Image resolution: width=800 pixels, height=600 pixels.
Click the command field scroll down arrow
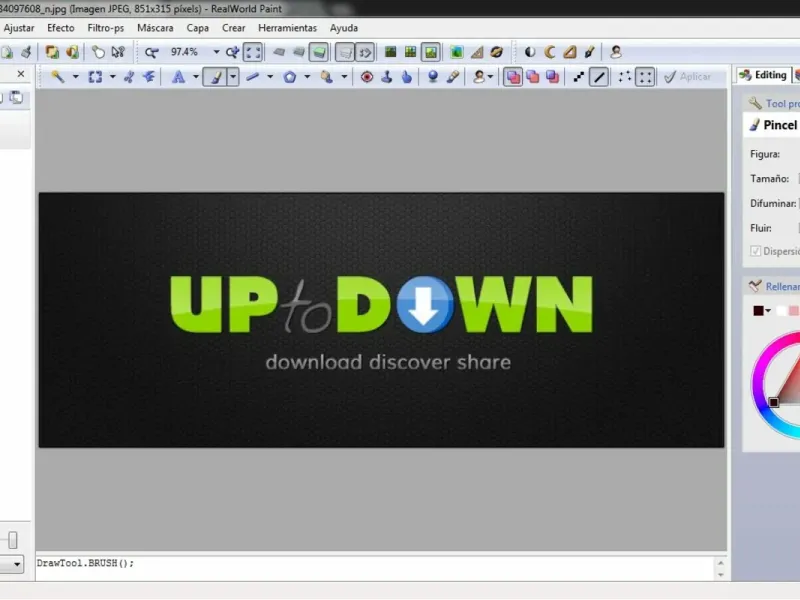coord(720,574)
